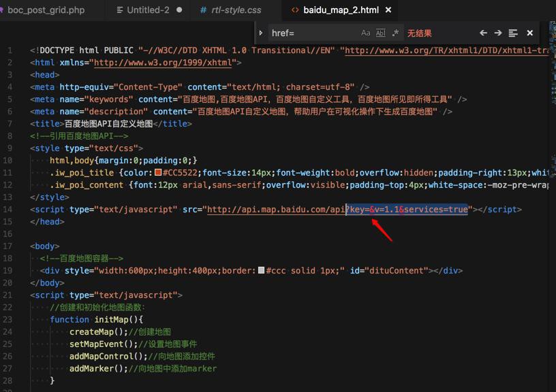Switch to the boc_post_grid.php tab
556x392 pixels.
tap(46, 10)
